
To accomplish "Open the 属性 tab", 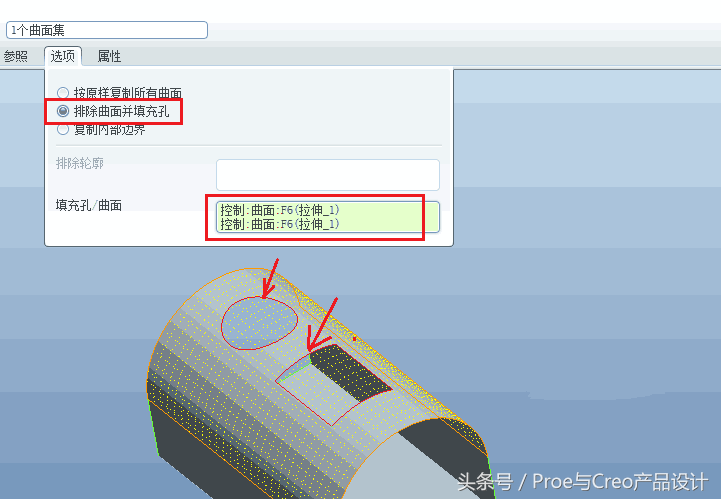I will [x=109, y=56].
